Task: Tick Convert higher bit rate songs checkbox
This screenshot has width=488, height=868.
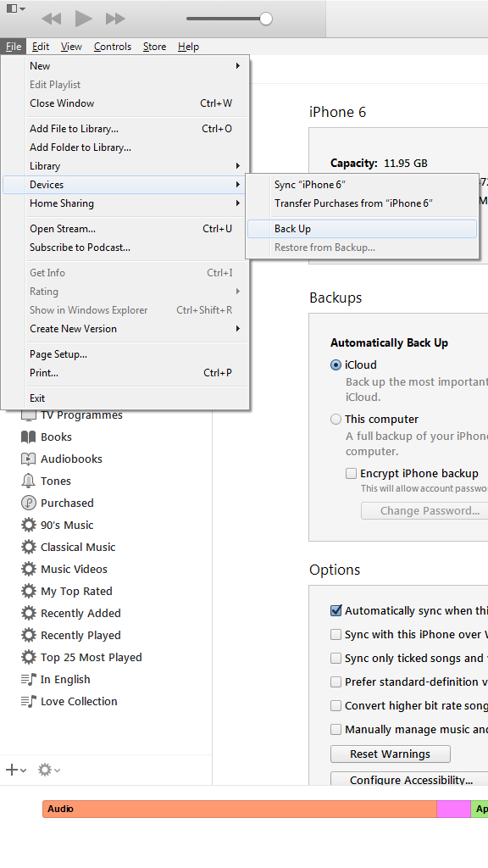Action: 335,706
